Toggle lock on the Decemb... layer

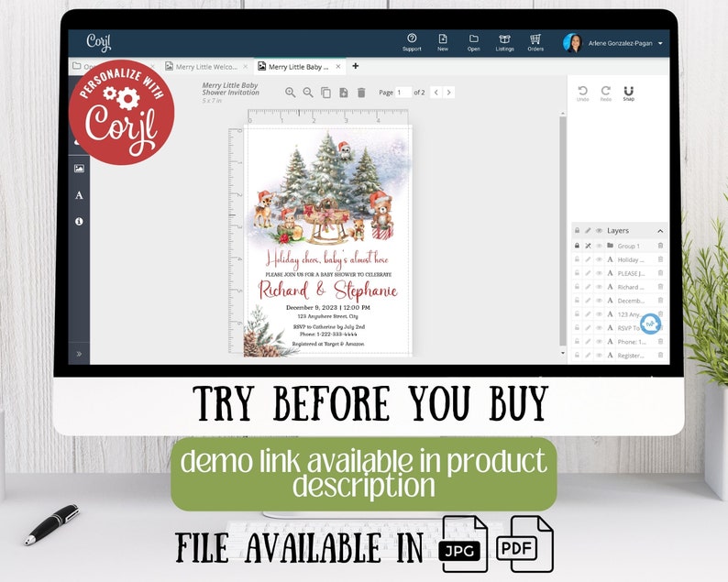click(577, 301)
